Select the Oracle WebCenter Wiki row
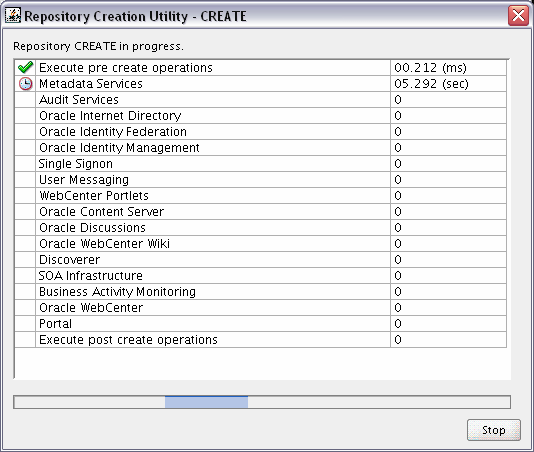 click(261, 244)
